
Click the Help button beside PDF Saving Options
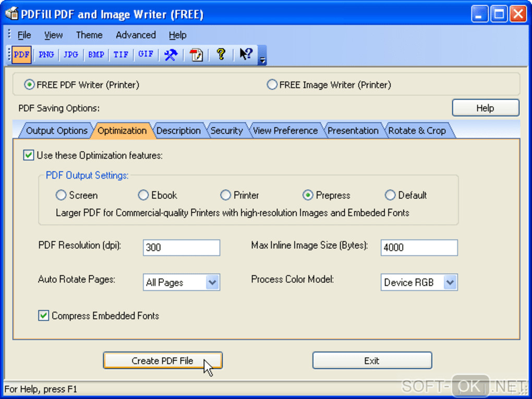(486, 108)
